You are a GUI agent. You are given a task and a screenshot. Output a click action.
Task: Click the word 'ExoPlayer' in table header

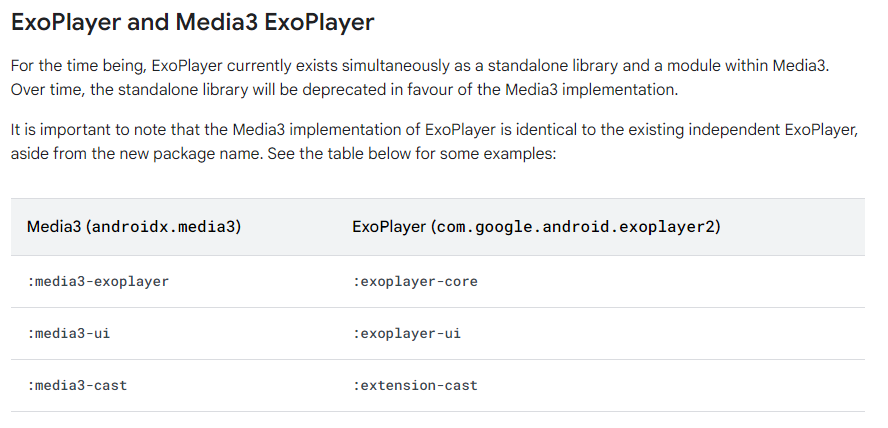tap(388, 227)
